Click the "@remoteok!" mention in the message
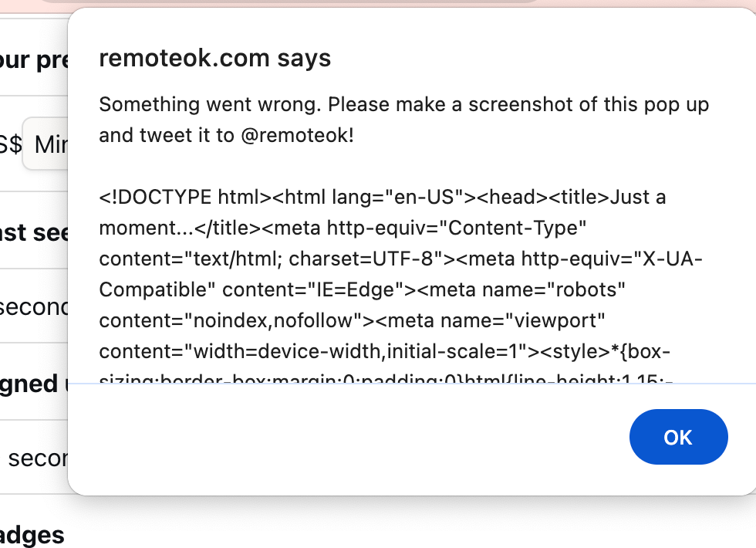Image resolution: width=756 pixels, height=548 pixels. (297, 136)
